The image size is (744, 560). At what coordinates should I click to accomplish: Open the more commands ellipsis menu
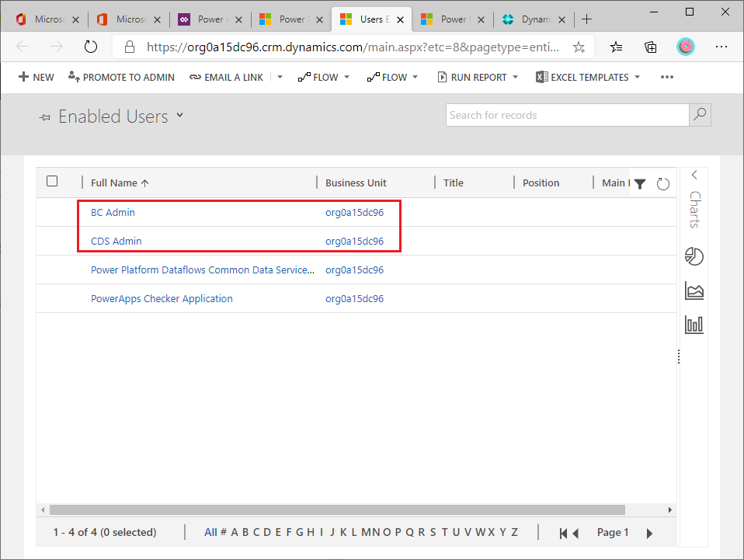coord(666,77)
